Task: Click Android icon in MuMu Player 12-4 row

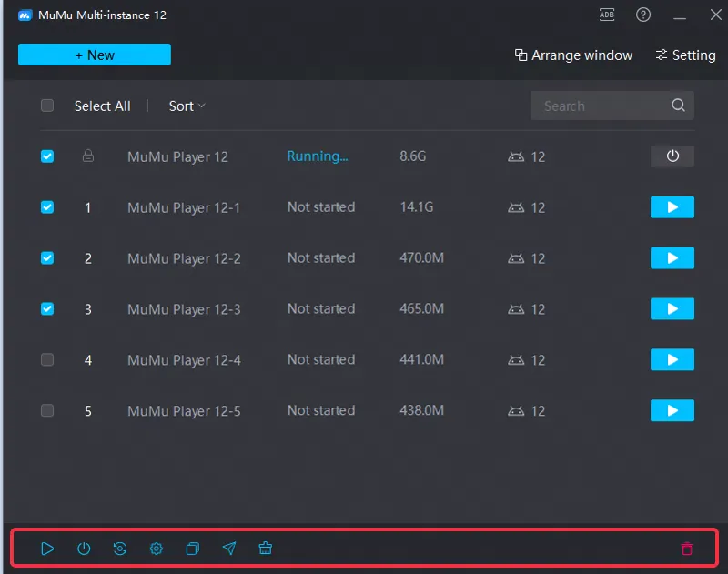Action: click(x=516, y=360)
